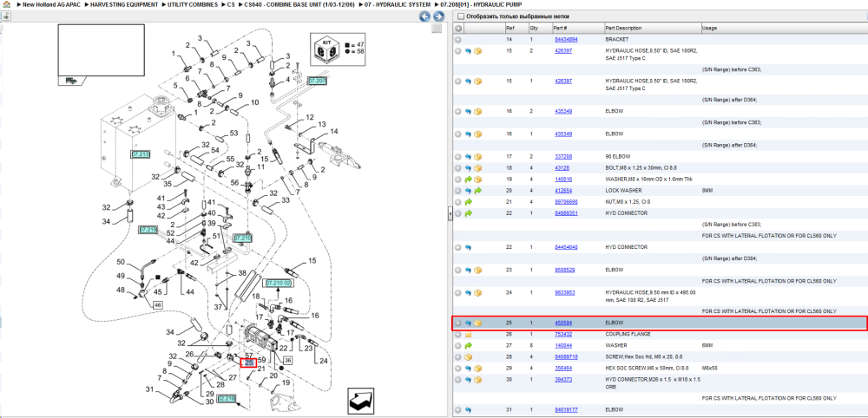Open part number 753432 link
This screenshot has width=868, height=418.
click(563, 335)
